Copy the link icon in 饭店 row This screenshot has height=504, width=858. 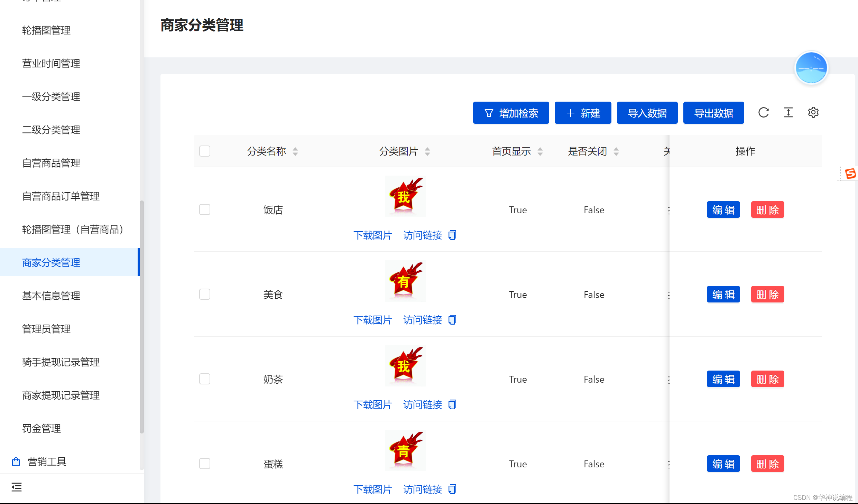pos(452,235)
